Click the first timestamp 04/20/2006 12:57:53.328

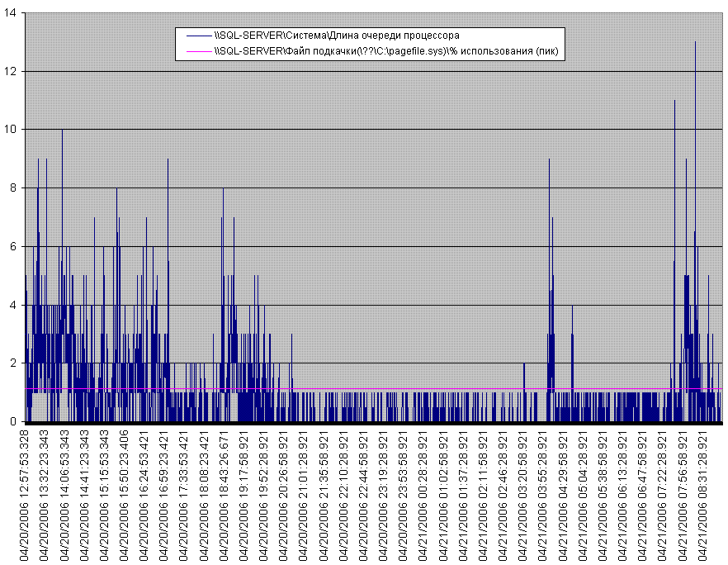click(26, 496)
